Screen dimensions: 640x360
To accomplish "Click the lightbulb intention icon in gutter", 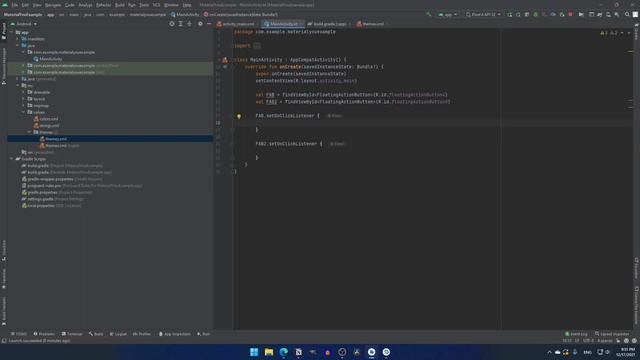I will [239, 116].
